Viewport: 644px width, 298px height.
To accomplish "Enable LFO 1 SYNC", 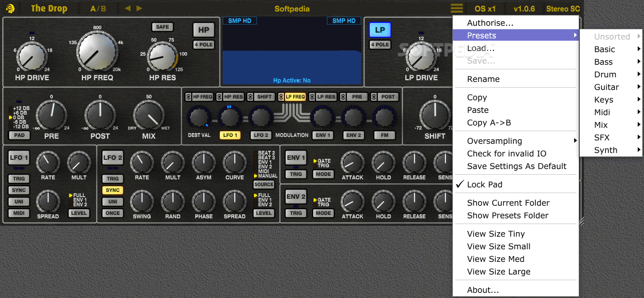I will (19, 190).
